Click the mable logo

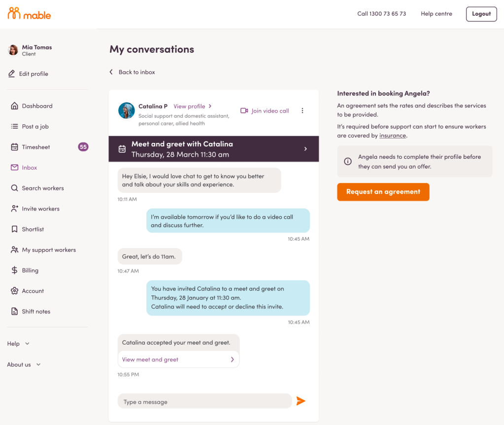pyautogui.click(x=30, y=14)
